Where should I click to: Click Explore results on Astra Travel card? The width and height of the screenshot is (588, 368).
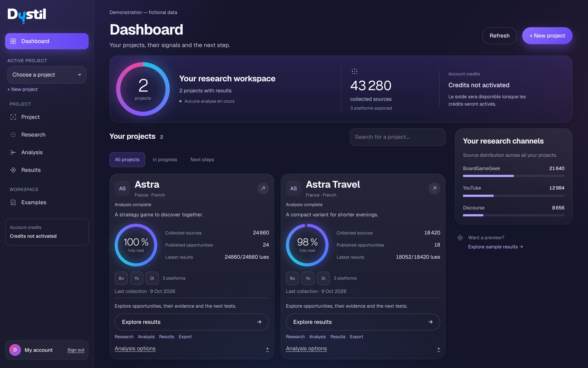click(x=363, y=322)
